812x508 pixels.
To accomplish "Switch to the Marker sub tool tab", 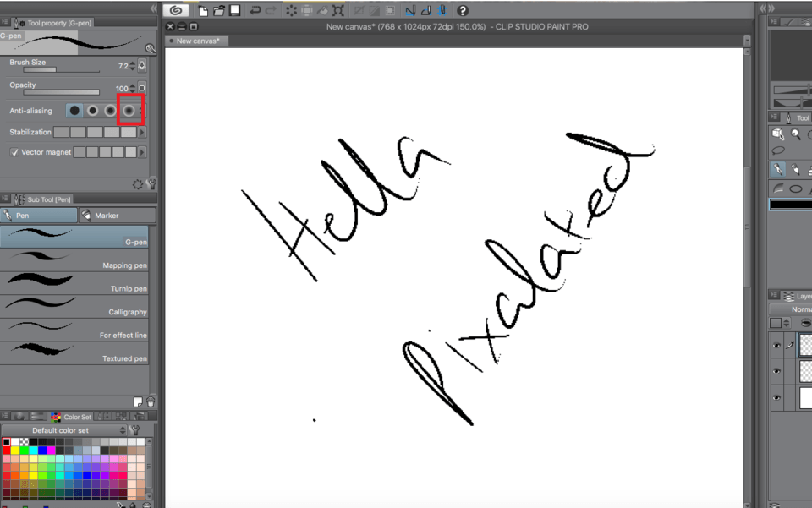I will click(x=117, y=216).
